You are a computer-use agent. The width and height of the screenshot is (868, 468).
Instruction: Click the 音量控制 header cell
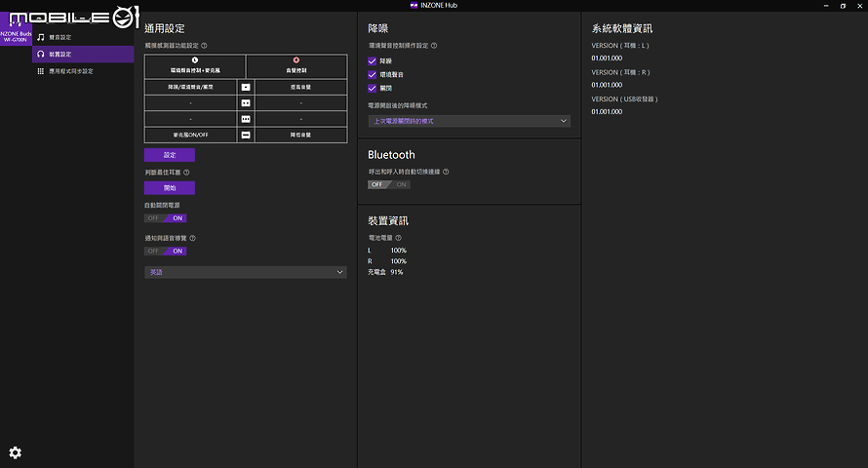(x=296, y=66)
